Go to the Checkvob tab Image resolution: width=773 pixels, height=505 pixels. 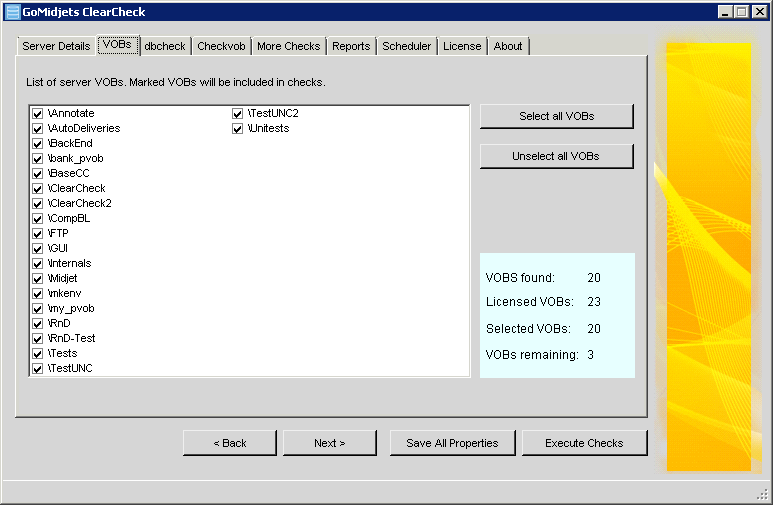[x=221, y=46]
